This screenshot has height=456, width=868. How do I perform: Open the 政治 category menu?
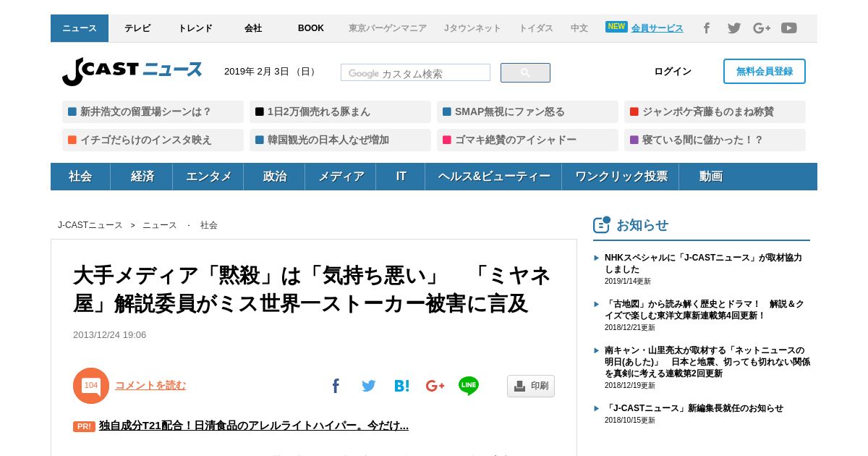coord(274,177)
